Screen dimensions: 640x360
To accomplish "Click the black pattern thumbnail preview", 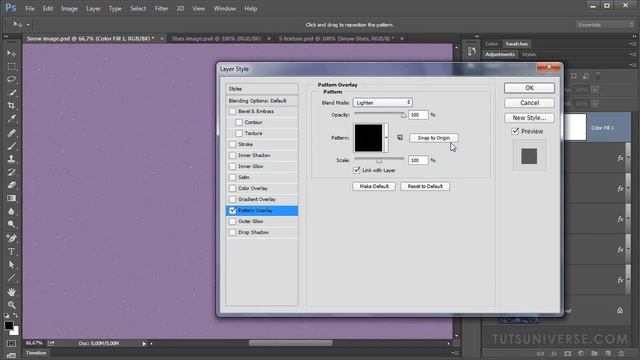I will tap(368, 138).
